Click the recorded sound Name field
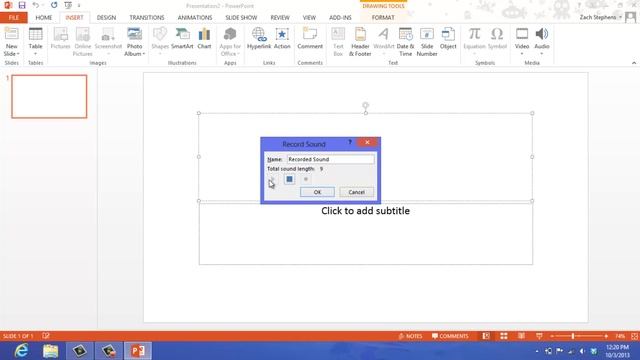The height and width of the screenshot is (360, 640). tap(330, 159)
